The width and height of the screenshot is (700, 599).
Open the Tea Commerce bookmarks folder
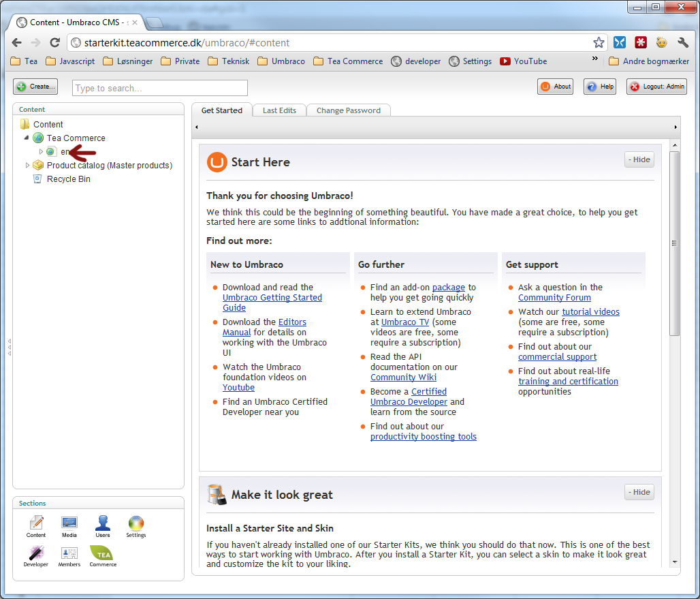click(348, 61)
